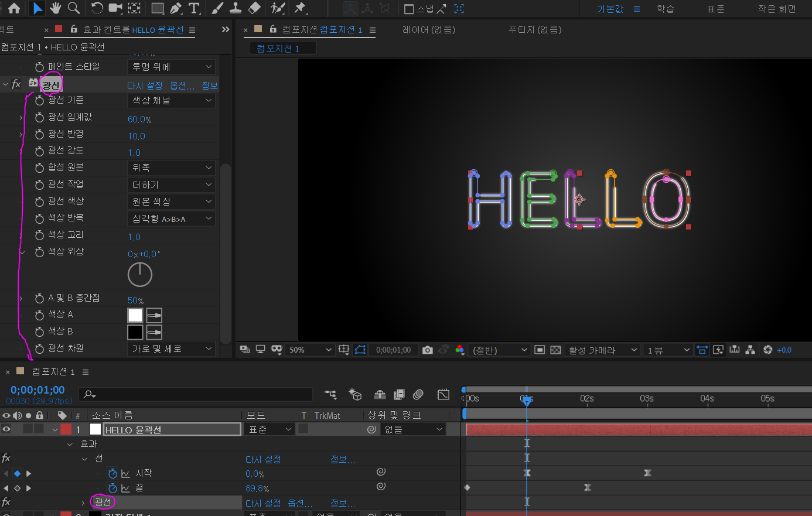Click the reset exposure icon
The image size is (812, 516).
click(768, 350)
